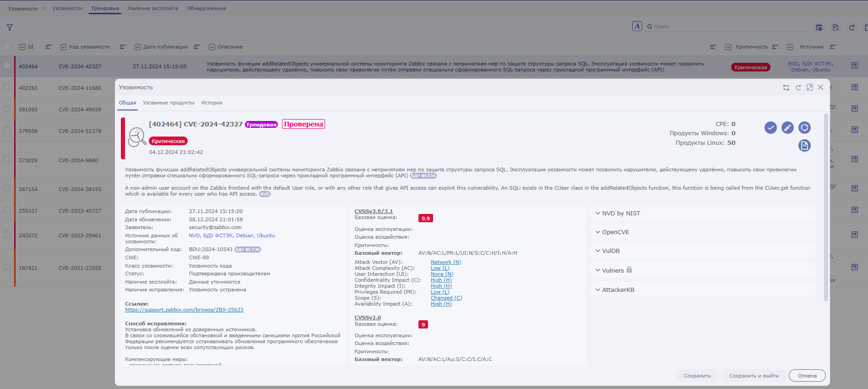Image resolution: width=868 pixels, height=389 pixels.
Task: Switch to the История tab
Action: [212, 103]
